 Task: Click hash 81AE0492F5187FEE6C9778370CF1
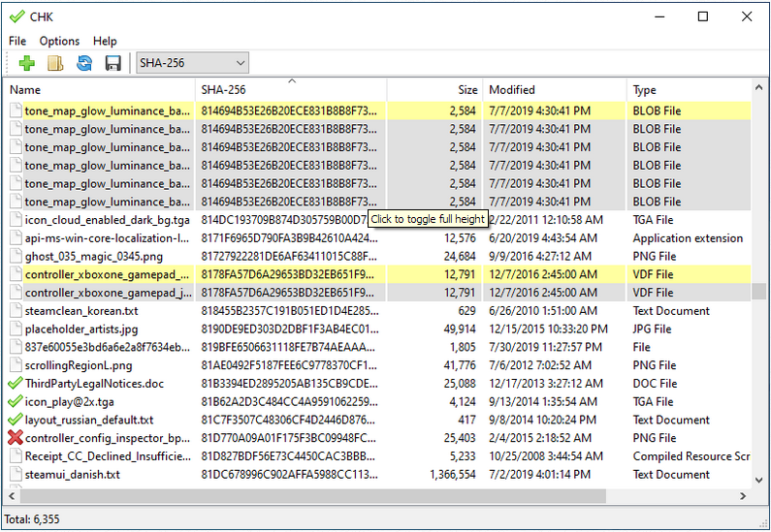pos(289,365)
